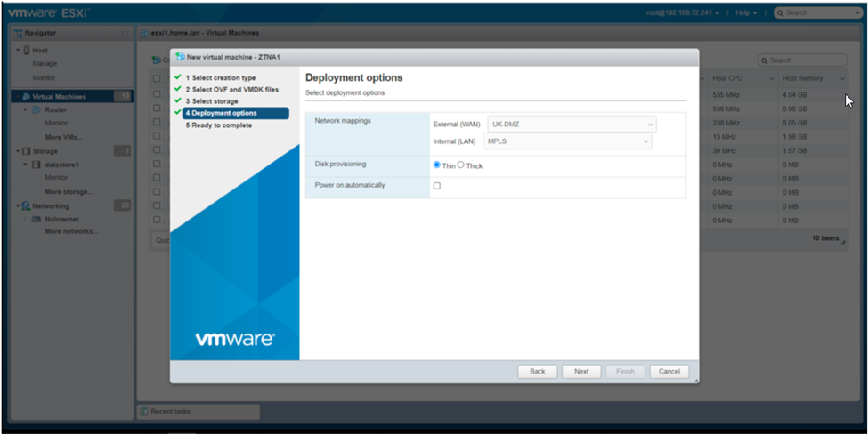The width and height of the screenshot is (868, 434).
Task: Open the root@192.168.72.241 user menu
Action: pyautogui.click(x=683, y=12)
